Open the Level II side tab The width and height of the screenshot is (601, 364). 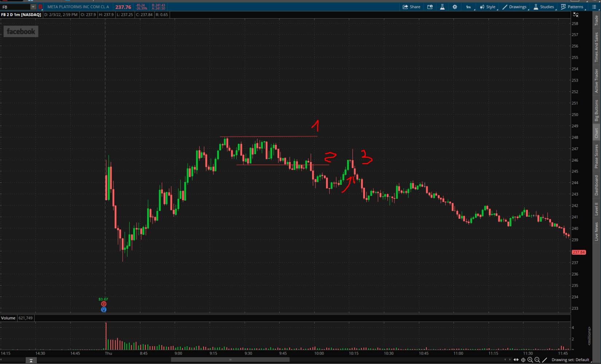pyautogui.click(x=596, y=209)
